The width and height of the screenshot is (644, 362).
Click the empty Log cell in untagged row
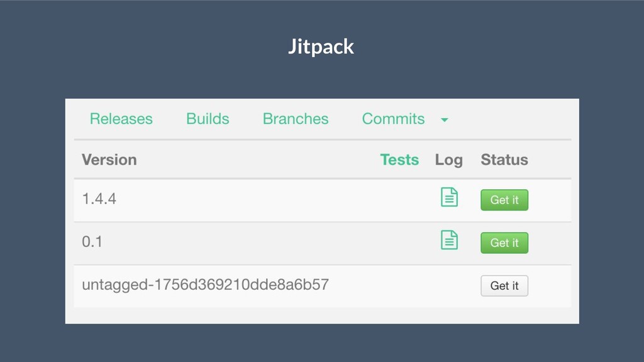[x=449, y=286]
